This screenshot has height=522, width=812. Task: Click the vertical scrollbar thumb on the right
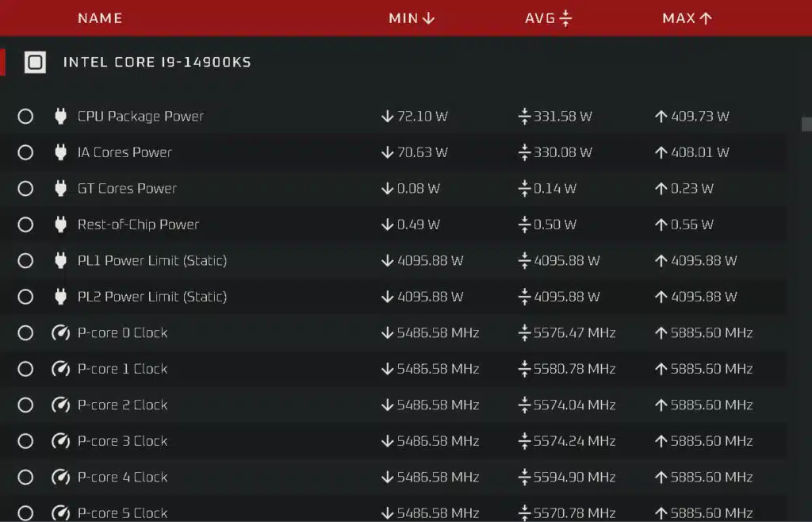tap(806, 125)
